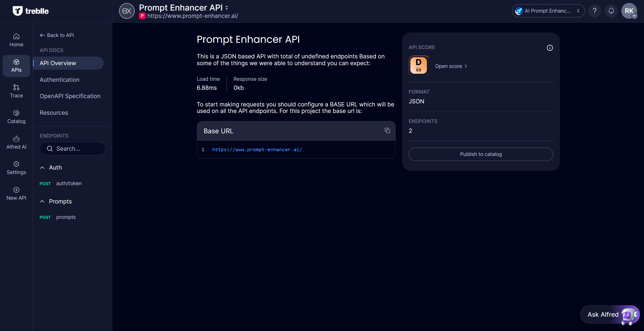Open the POST prompts endpoint

coord(58,217)
